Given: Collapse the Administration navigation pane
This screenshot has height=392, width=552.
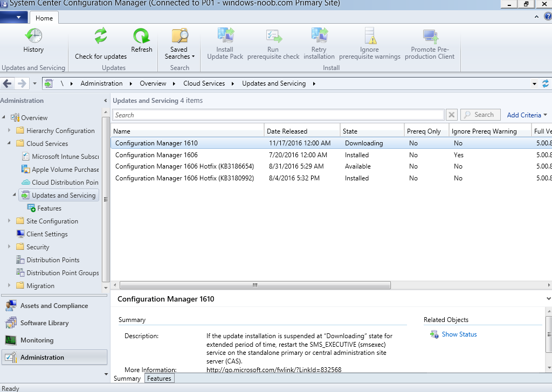Looking at the screenshot, I should pos(105,101).
